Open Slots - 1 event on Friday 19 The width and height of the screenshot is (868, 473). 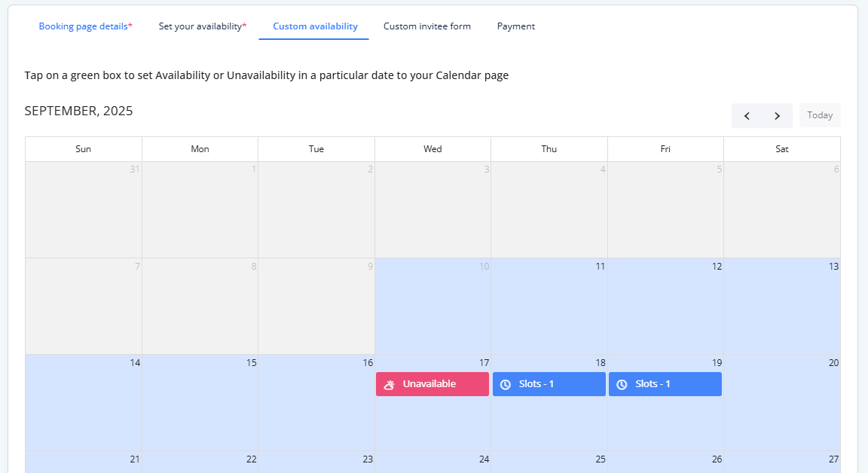[x=665, y=384]
